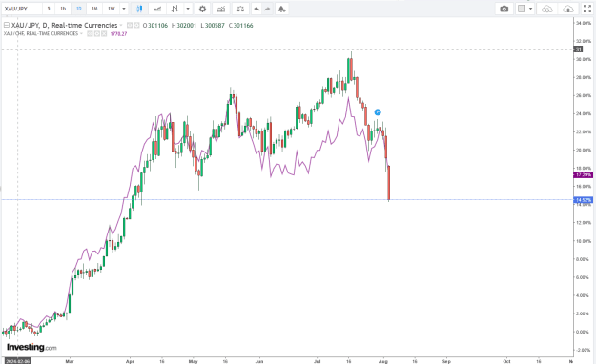Image resolution: width=596 pixels, height=364 pixels.
Task: Click XAU/CHF series format icon
Action: point(97,33)
